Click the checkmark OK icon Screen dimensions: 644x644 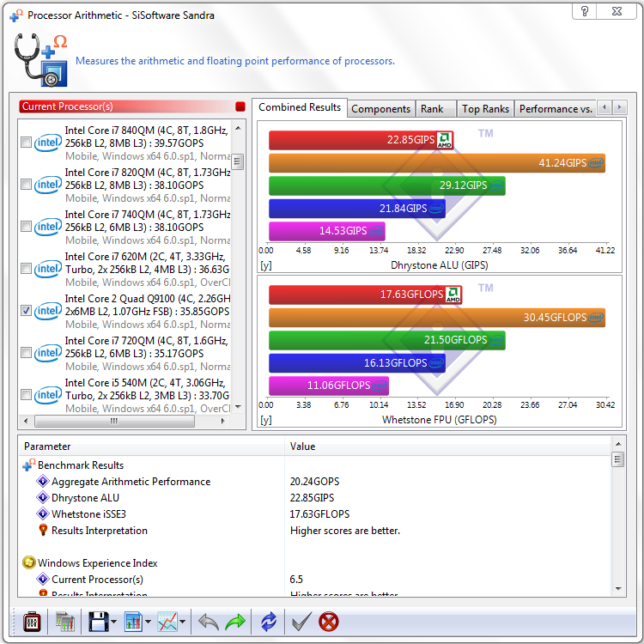point(301,622)
